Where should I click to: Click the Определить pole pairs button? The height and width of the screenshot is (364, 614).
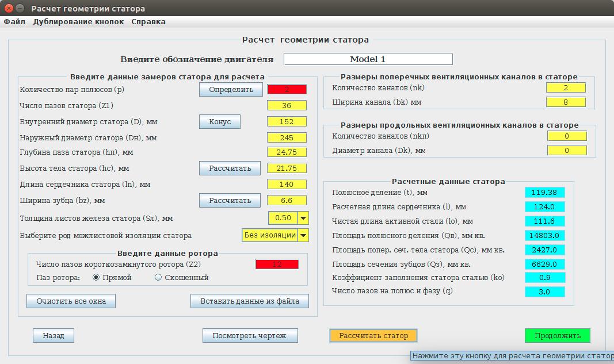point(231,90)
